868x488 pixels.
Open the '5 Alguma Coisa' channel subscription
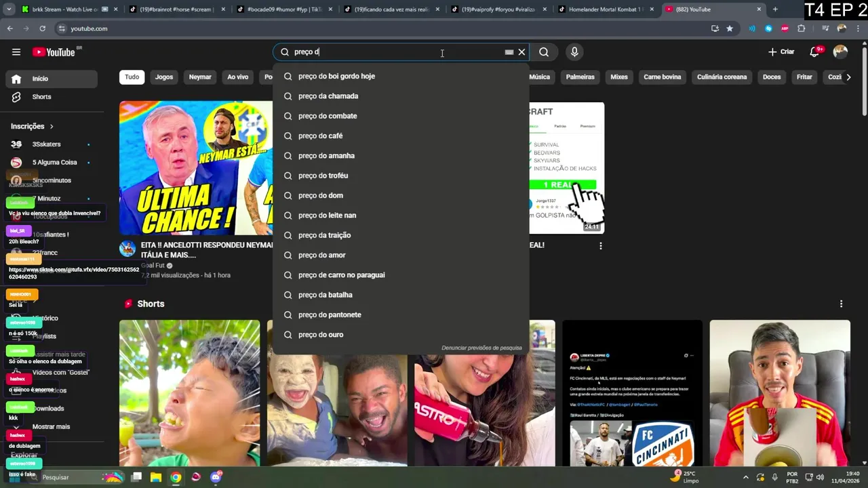click(x=52, y=163)
